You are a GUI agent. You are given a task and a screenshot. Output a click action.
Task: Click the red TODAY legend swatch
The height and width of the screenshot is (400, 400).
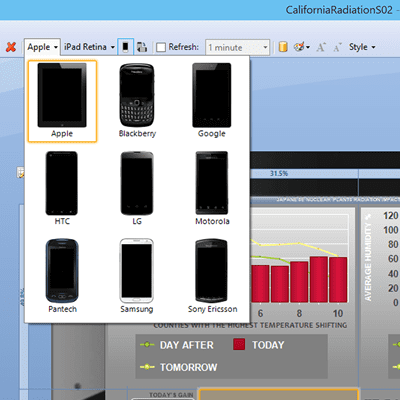click(239, 344)
